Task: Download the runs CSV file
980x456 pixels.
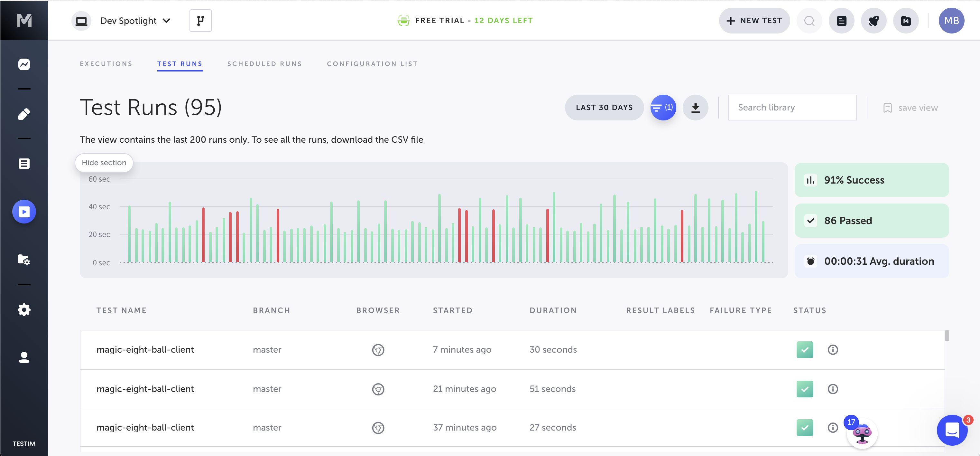Action: point(695,108)
